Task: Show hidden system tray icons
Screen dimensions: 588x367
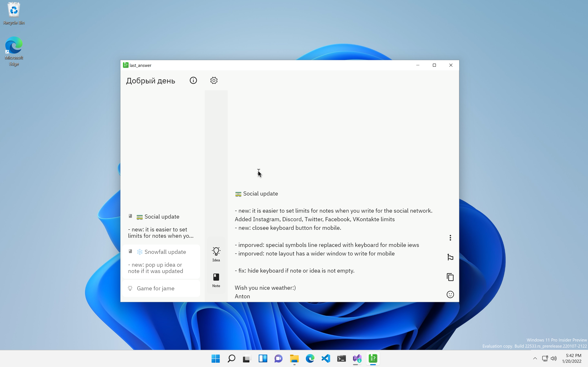Action: 535,358
